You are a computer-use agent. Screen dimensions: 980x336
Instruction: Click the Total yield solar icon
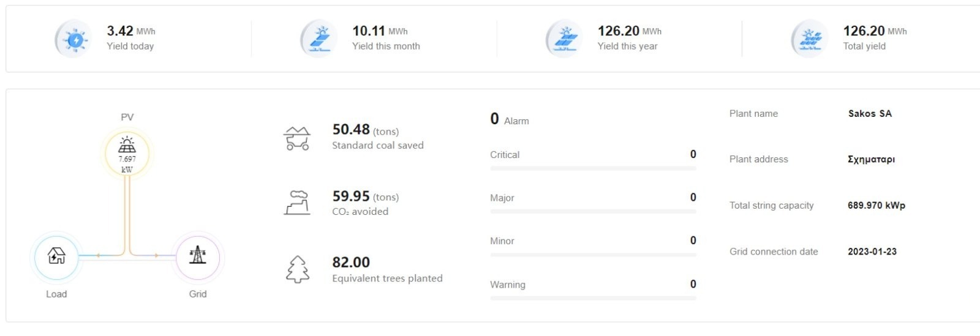(810, 39)
